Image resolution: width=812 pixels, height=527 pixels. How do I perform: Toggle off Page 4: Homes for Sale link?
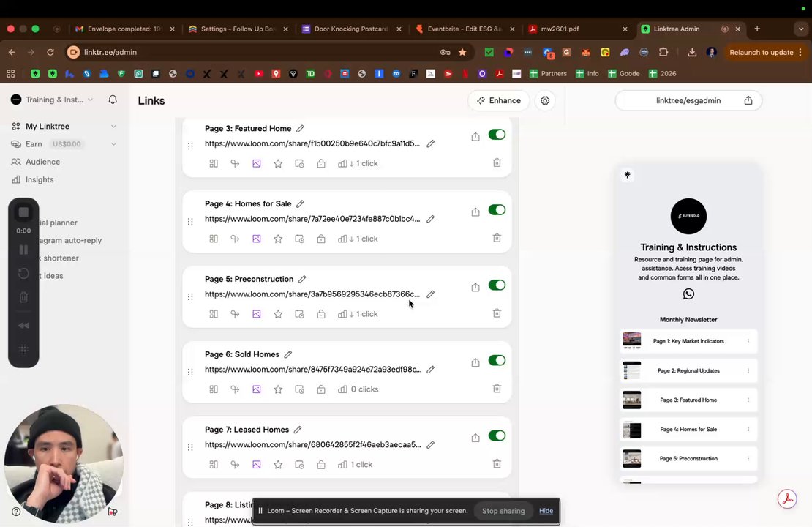497,210
